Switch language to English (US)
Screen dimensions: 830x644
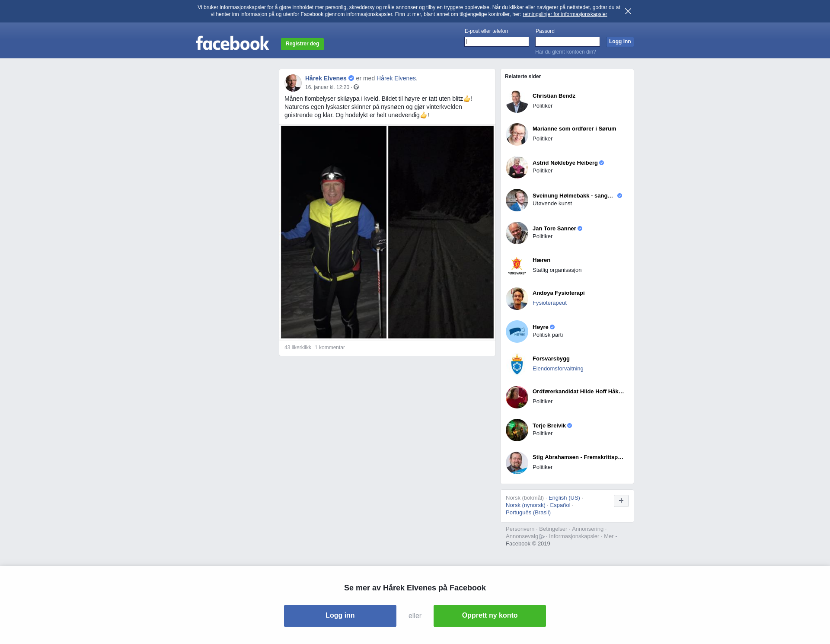pos(564,498)
